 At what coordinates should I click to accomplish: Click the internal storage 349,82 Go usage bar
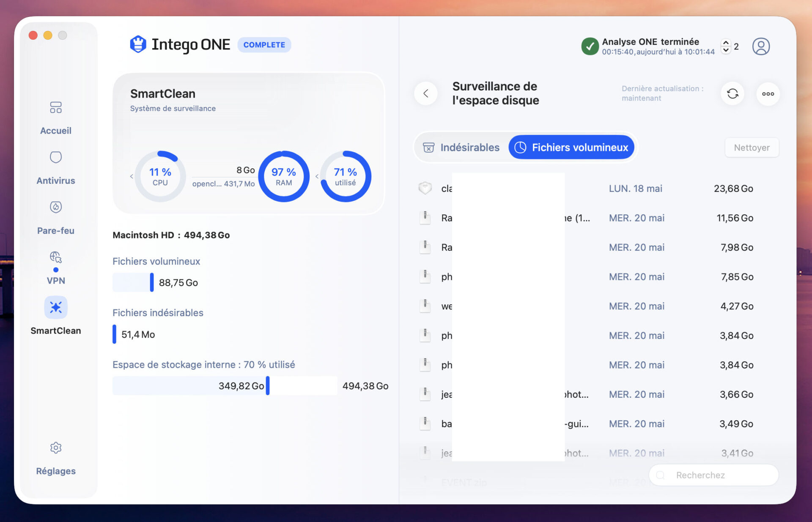tap(225, 385)
